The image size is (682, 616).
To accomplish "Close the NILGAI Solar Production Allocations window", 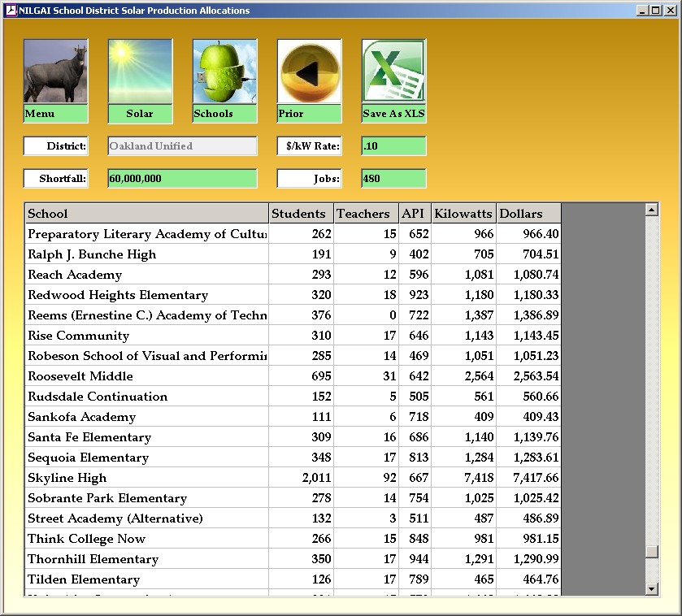I will [671, 11].
